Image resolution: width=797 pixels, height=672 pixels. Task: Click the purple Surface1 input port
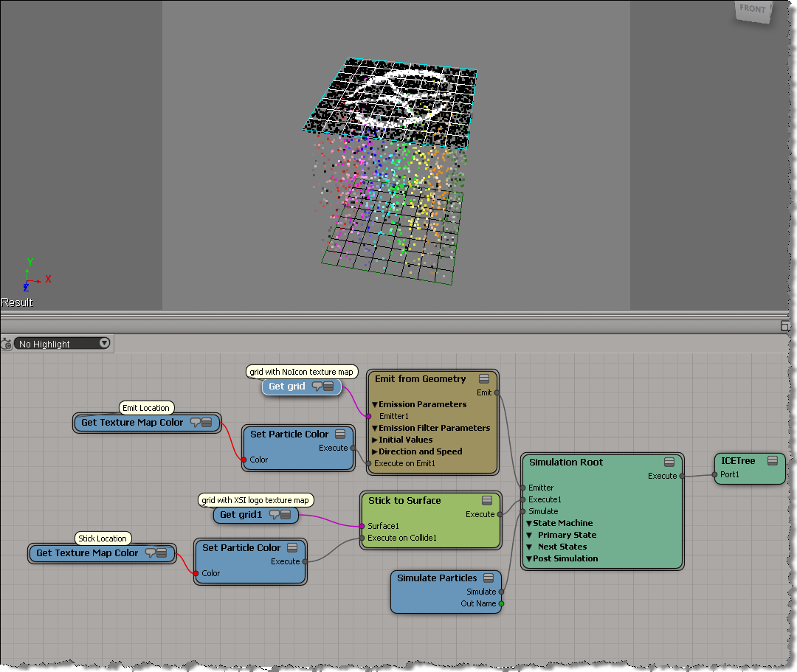click(362, 526)
